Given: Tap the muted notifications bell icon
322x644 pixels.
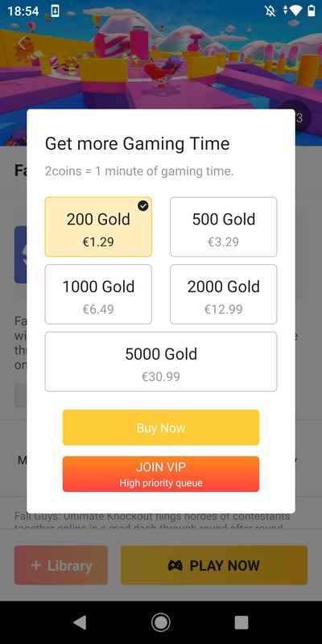Looking at the screenshot, I should point(270,10).
